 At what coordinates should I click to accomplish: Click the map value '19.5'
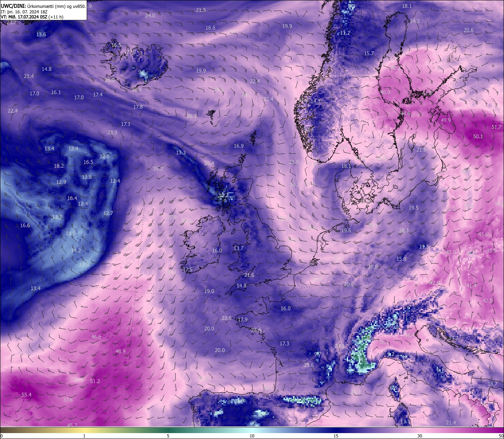413,207
